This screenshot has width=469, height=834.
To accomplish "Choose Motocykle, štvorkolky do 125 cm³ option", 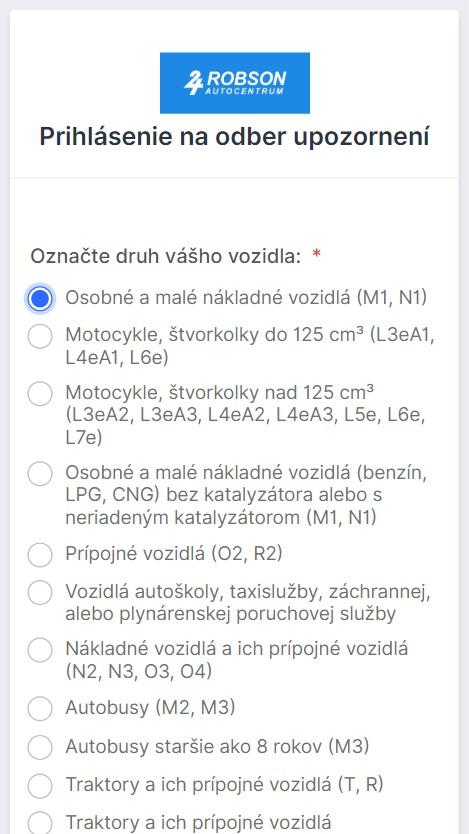I will pyautogui.click(x=40, y=336).
